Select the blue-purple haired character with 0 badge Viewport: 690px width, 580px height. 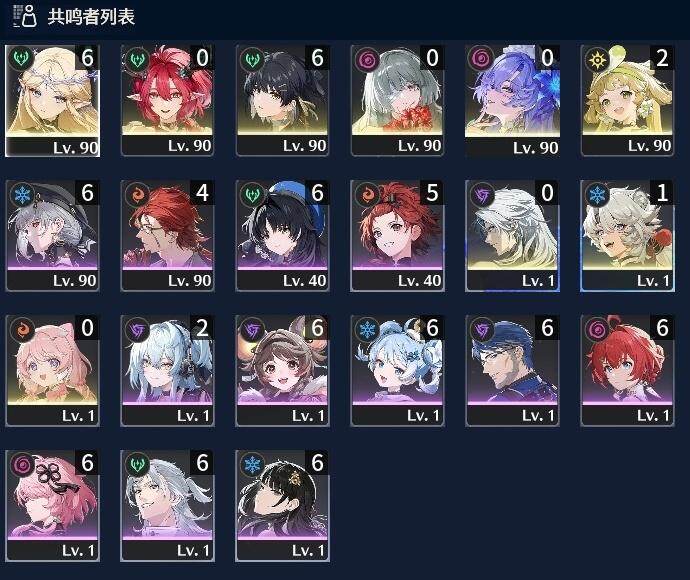(512, 100)
